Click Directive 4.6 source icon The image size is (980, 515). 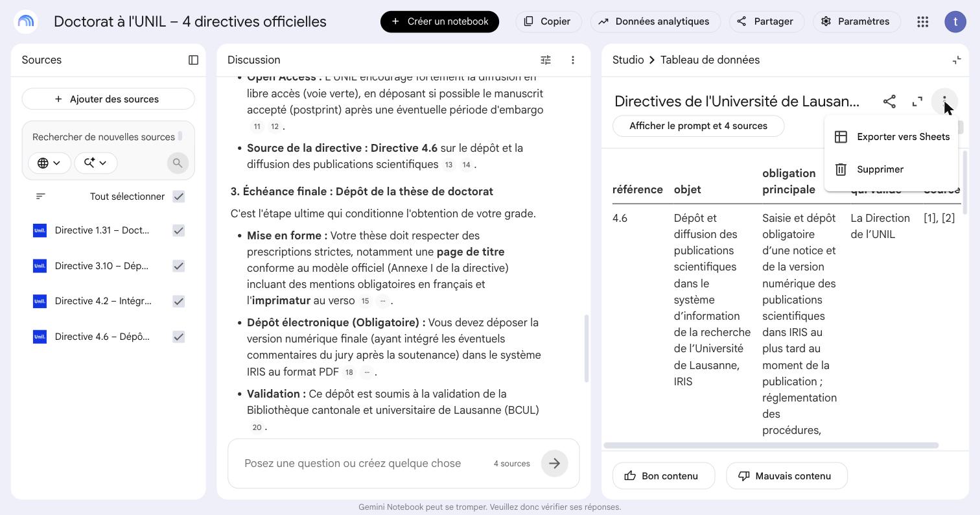(x=40, y=337)
